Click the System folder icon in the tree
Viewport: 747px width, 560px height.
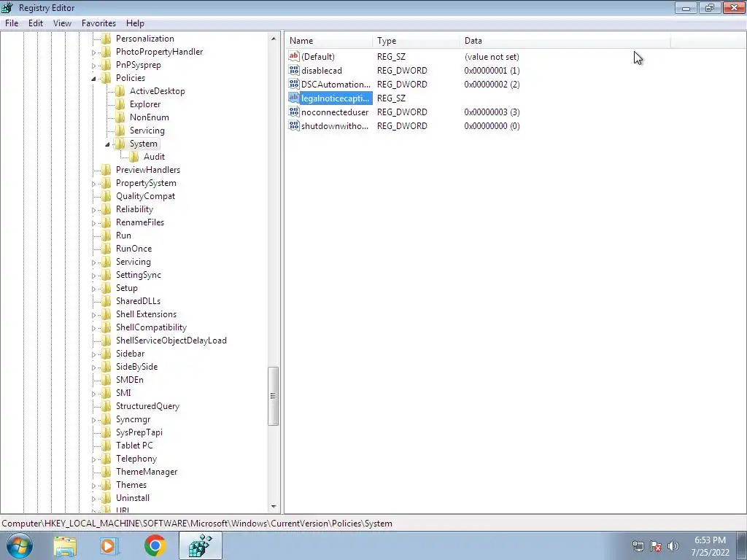[x=120, y=144]
